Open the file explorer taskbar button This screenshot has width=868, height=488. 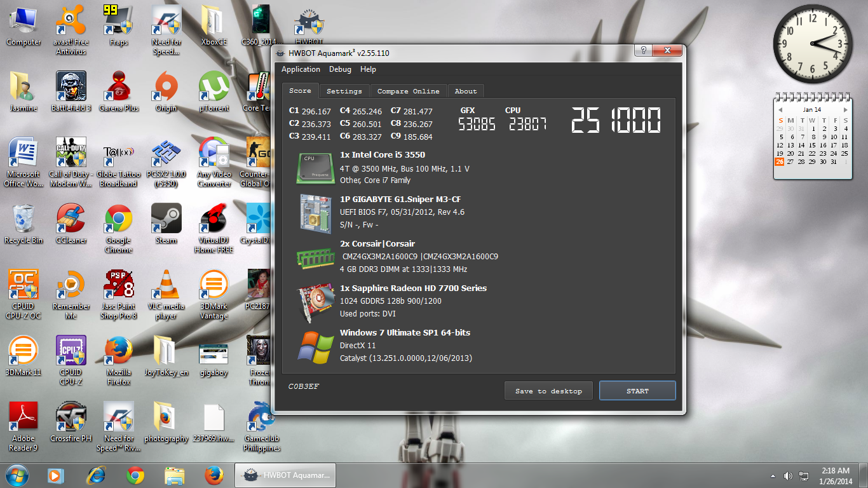click(x=174, y=475)
